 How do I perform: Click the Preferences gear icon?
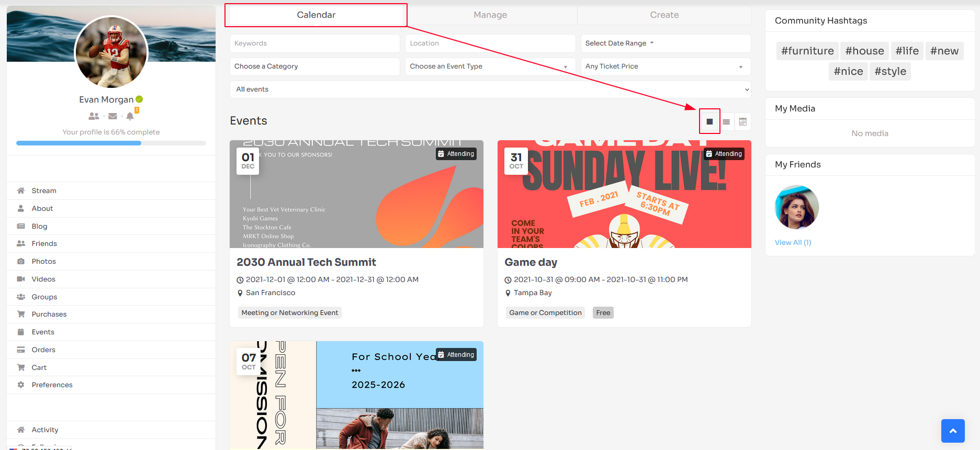21,385
